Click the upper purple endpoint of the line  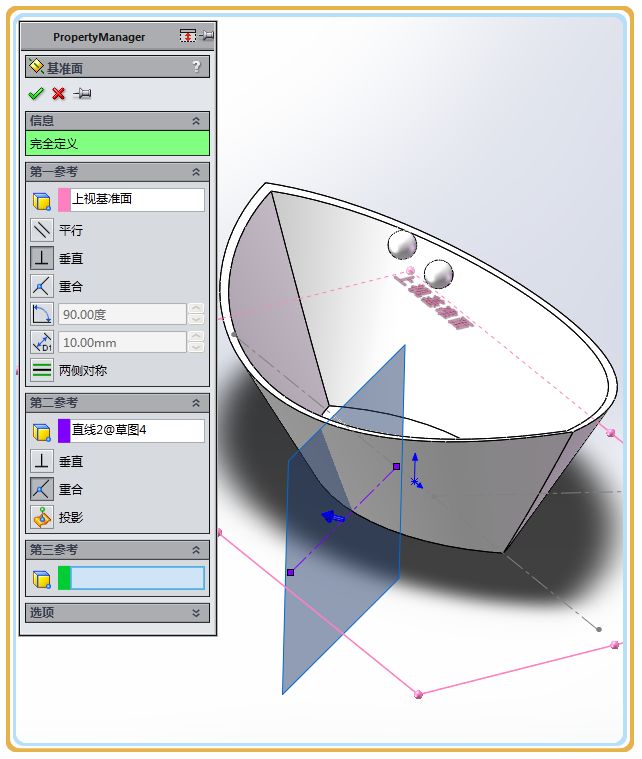coord(397,466)
